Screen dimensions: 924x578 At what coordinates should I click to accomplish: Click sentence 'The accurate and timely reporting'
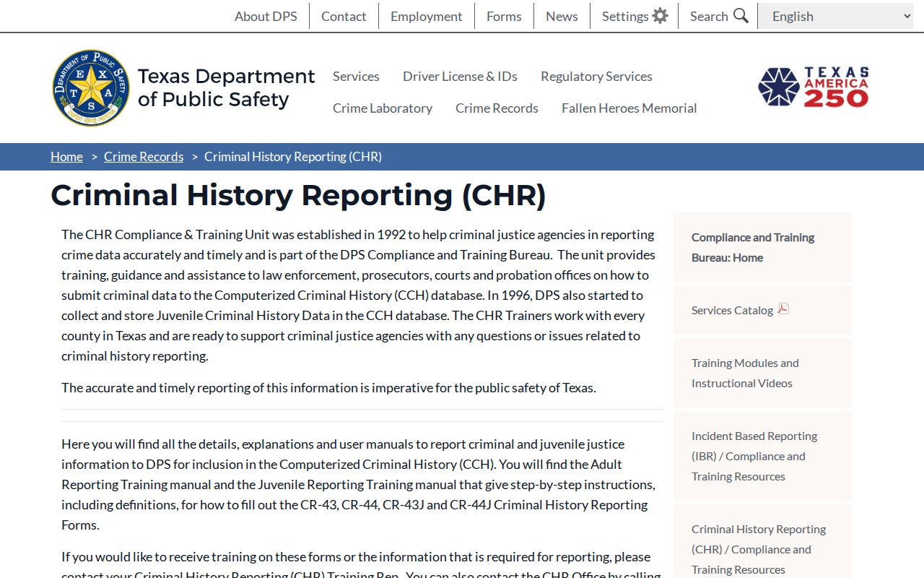coord(328,387)
